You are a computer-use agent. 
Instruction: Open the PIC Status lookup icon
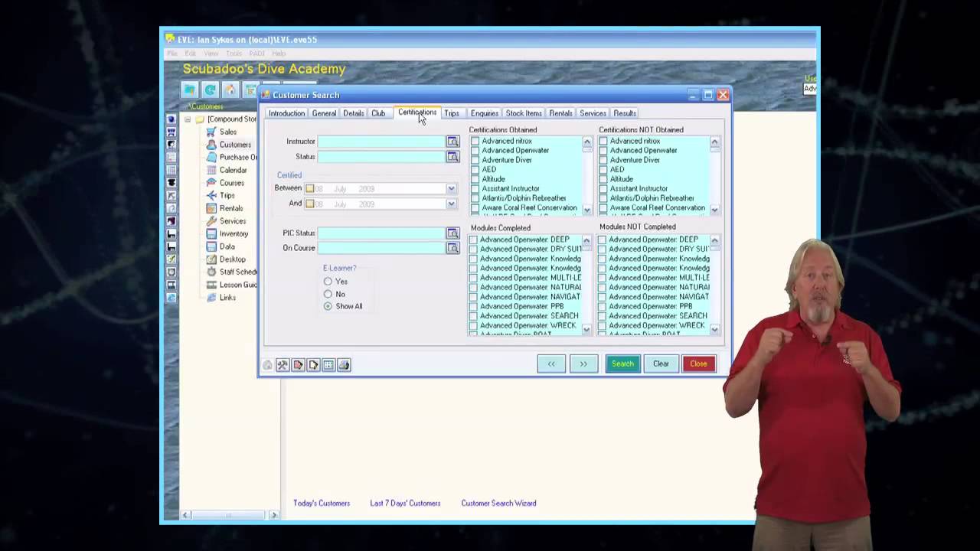[452, 233]
